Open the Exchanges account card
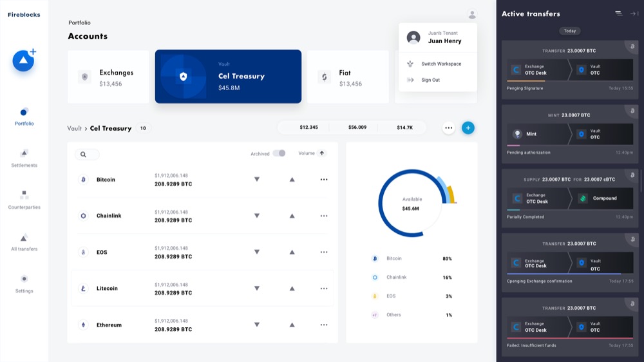This screenshot has height=362, width=644. (108, 77)
